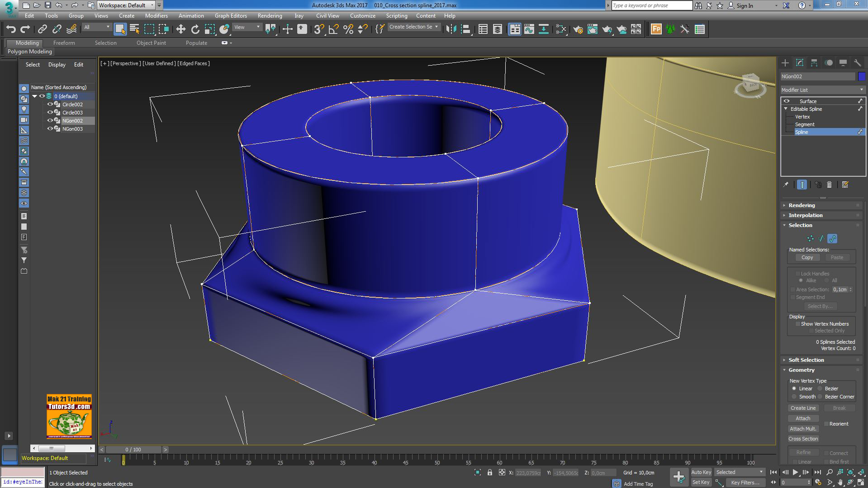
Task: Select the Smooth vertex type radio button
Action: (x=794, y=397)
